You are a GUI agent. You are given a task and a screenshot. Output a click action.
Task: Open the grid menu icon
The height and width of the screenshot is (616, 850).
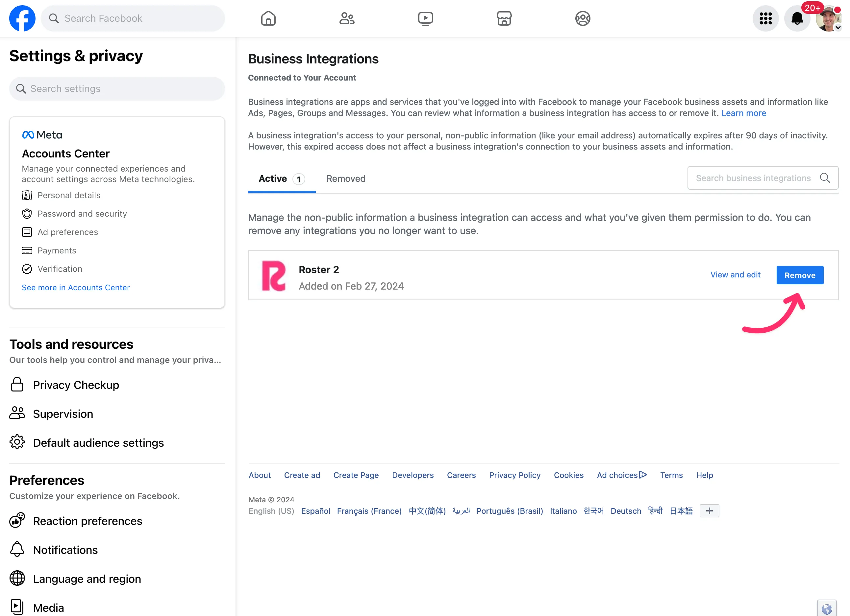click(x=765, y=18)
